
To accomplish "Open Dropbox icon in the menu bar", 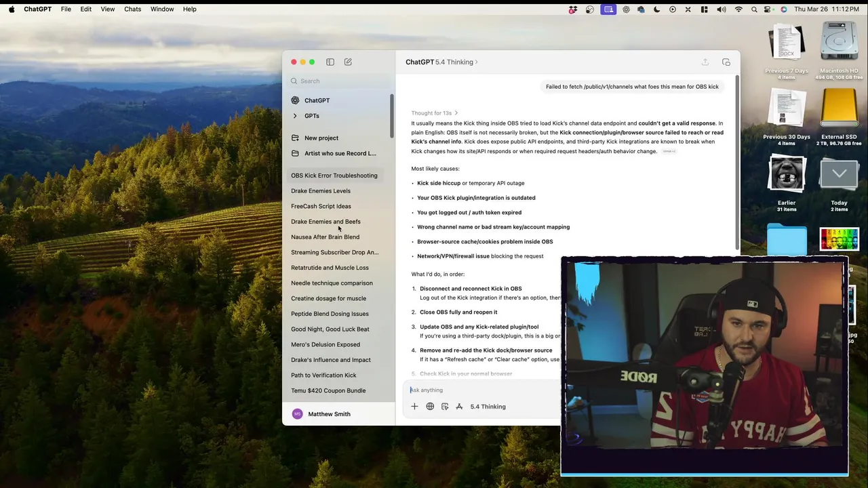I will tap(573, 9).
